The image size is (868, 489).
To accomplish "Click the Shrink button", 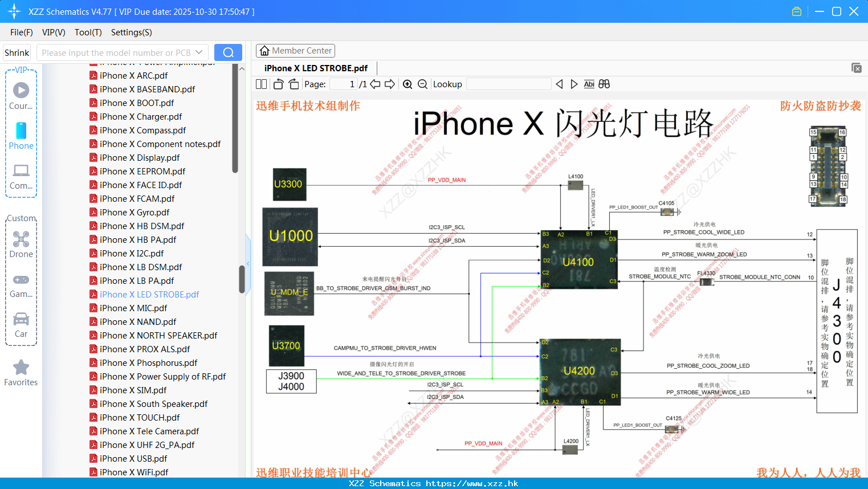I will [x=17, y=52].
